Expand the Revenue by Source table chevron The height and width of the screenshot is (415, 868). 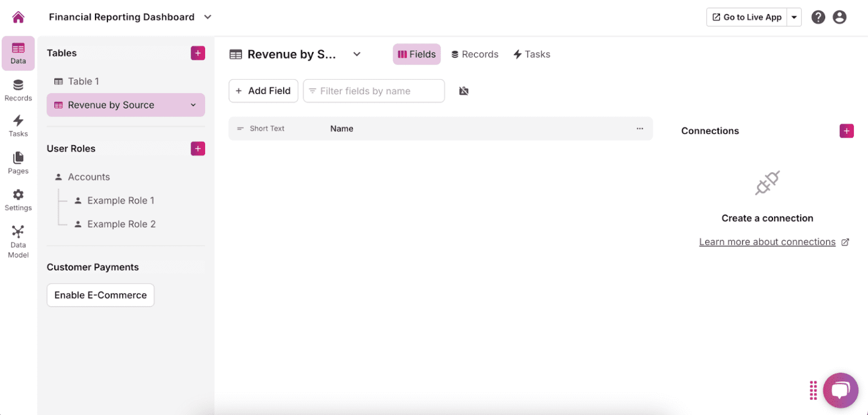(x=193, y=105)
